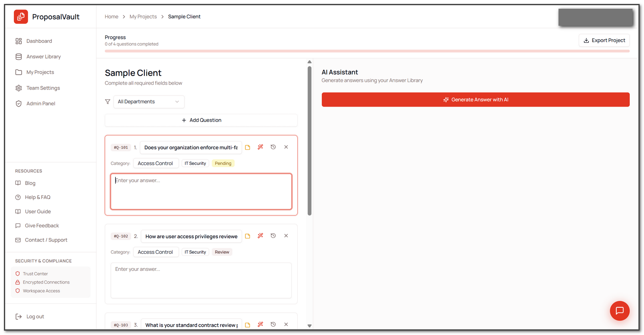Click the question list scrollbar down arrow
Image resolution: width=644 pixels, height=335 pixels.
[310, 326]
